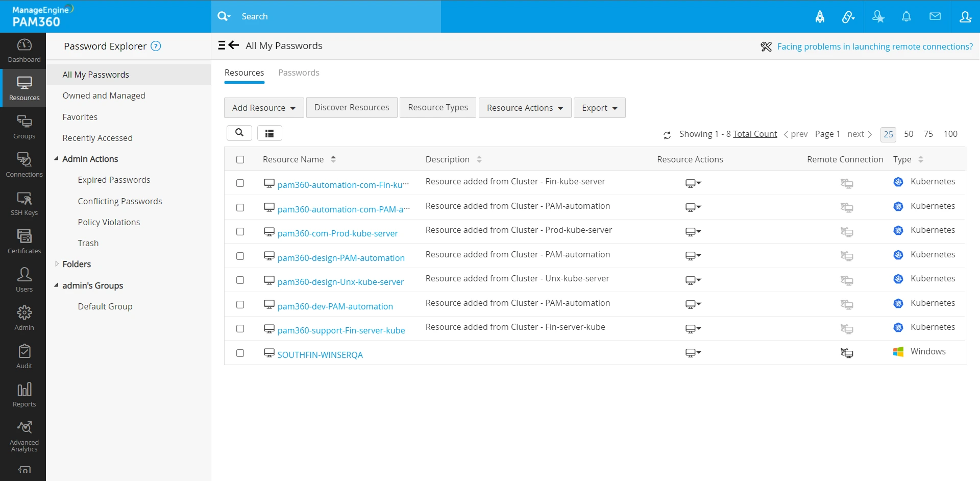Select the SOUTHFIN-WINSERQA row checkbox

pyautogui.click(x=240, y=353)
